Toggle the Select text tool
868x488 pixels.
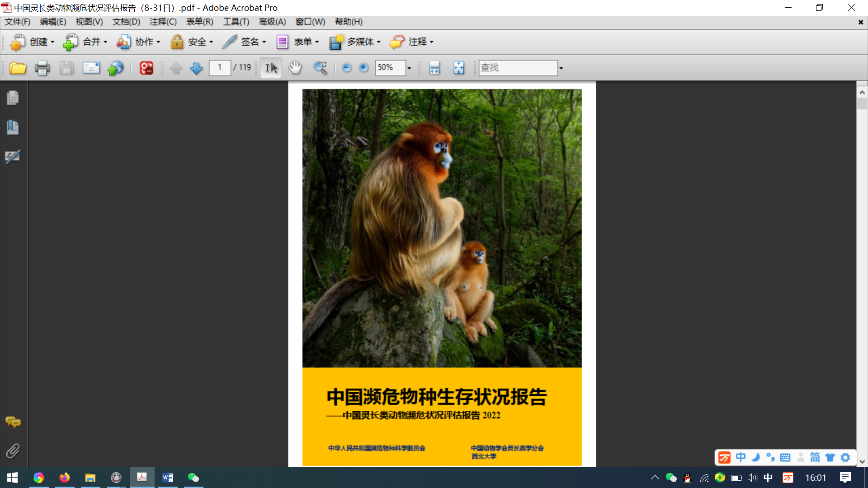(x=271, y=68)
